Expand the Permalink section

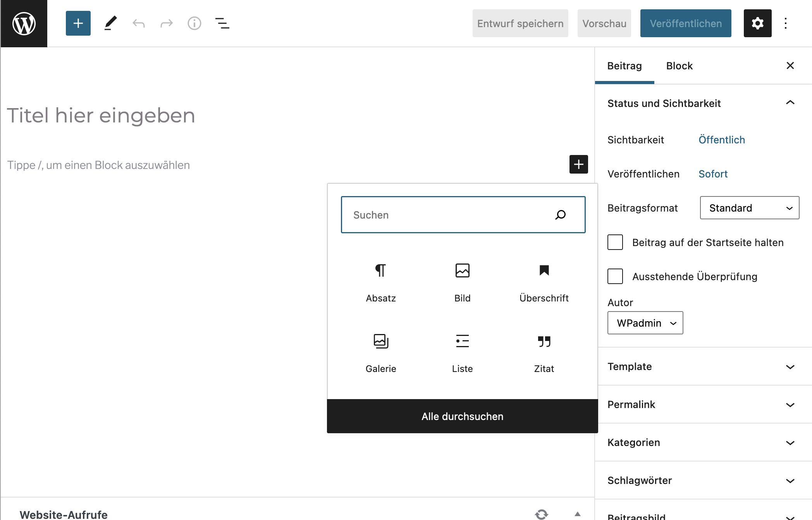(701, 404)
